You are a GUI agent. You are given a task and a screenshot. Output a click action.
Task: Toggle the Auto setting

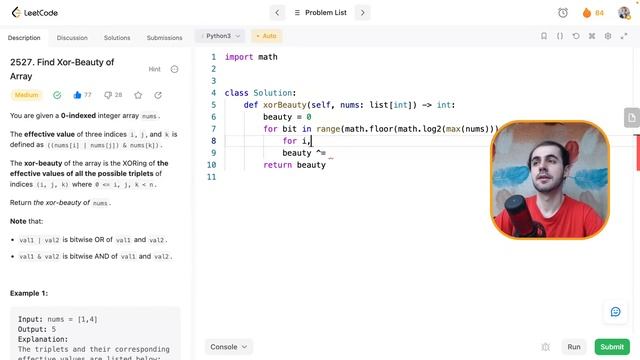(x=266, y=36)
